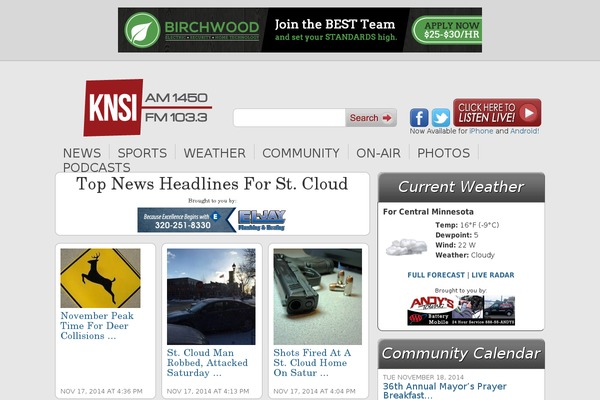Click the Temp 16°F reading
This screenshot has width=600, height=400.
467,225
